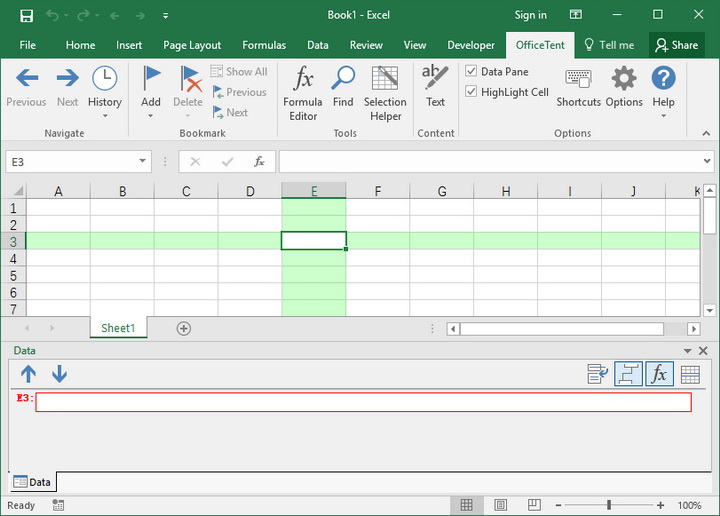Uncheck the Data Pane checkbox

472,72
